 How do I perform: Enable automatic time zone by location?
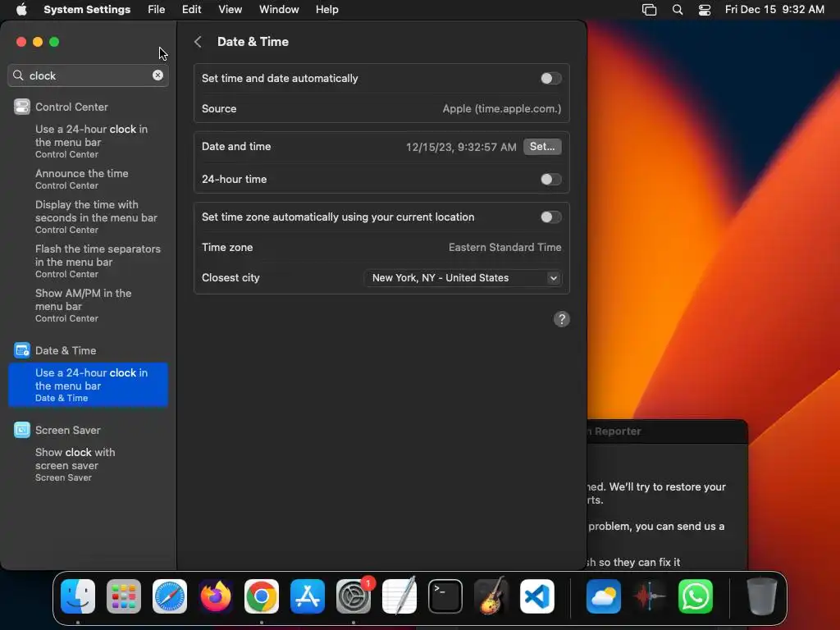[x=550, y=217]
